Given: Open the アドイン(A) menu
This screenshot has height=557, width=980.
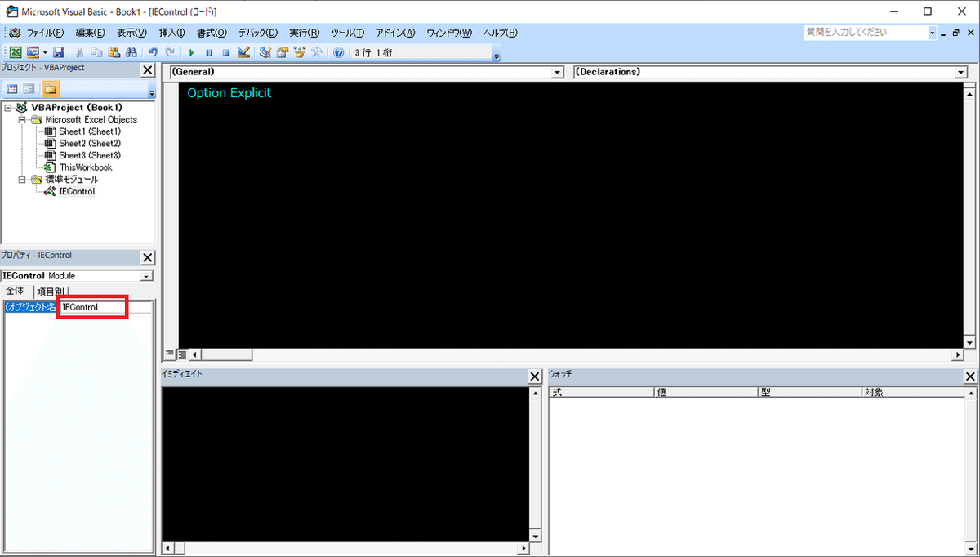Looking at the screenshot, I should pyautogui.click(x=395, y=33).
